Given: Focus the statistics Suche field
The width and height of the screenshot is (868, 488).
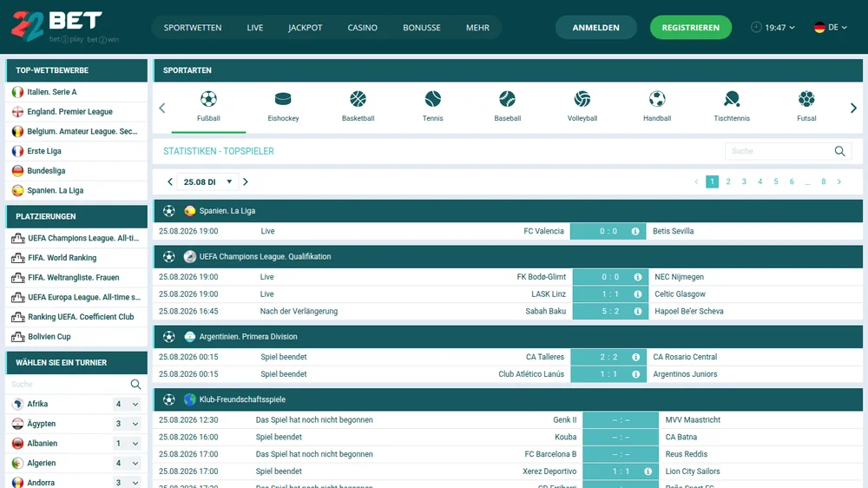Looking at the screenshot, I should point(779,151).
